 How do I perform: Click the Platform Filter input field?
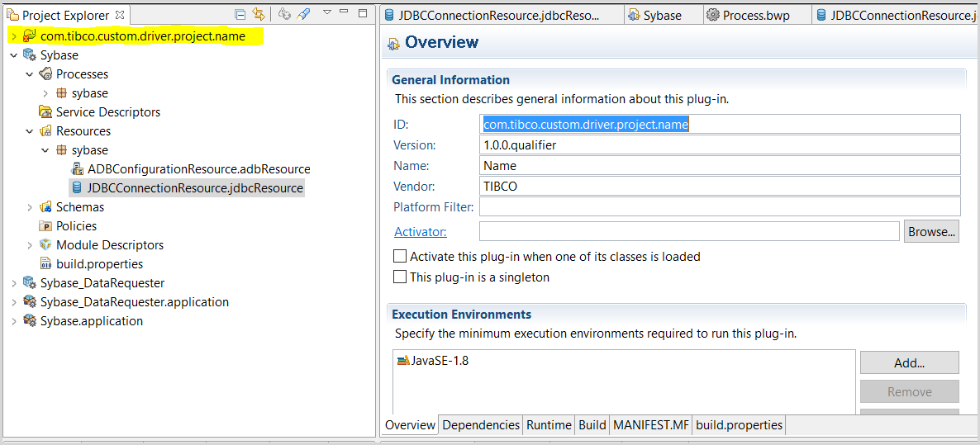tap(720, 206)
